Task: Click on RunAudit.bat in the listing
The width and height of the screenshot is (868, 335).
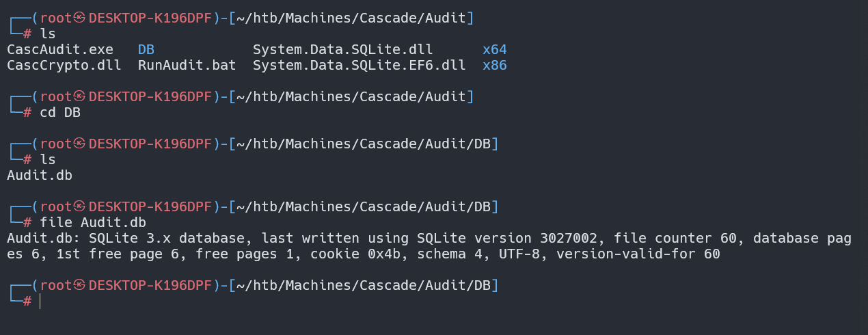Action: click(x=187, y=66)
